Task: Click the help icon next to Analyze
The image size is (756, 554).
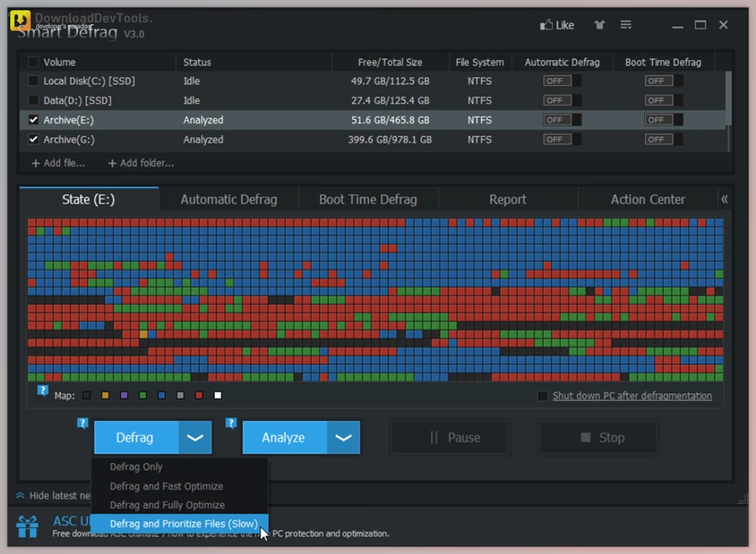Action: click(231, 423)
